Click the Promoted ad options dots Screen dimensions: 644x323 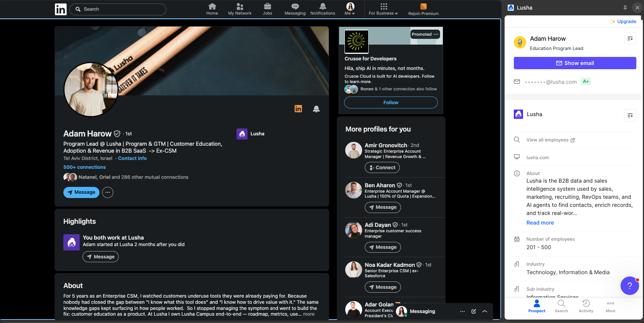click(x=436, y=34)
